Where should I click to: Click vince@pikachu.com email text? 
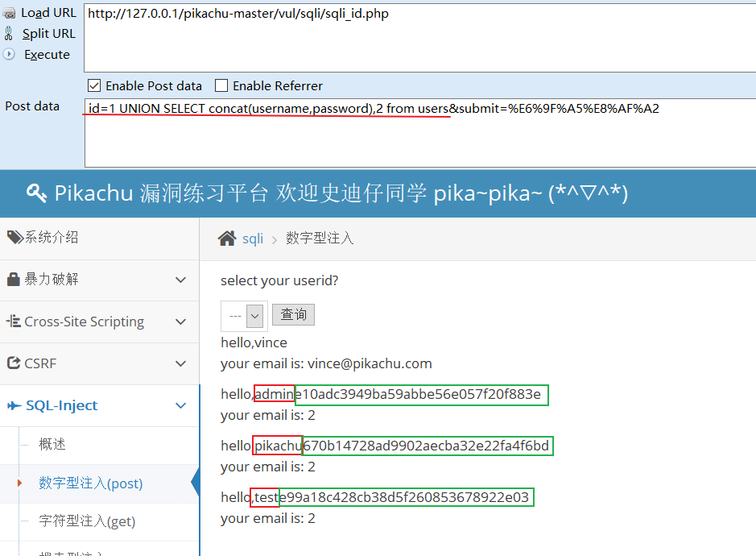pos(370,363)
